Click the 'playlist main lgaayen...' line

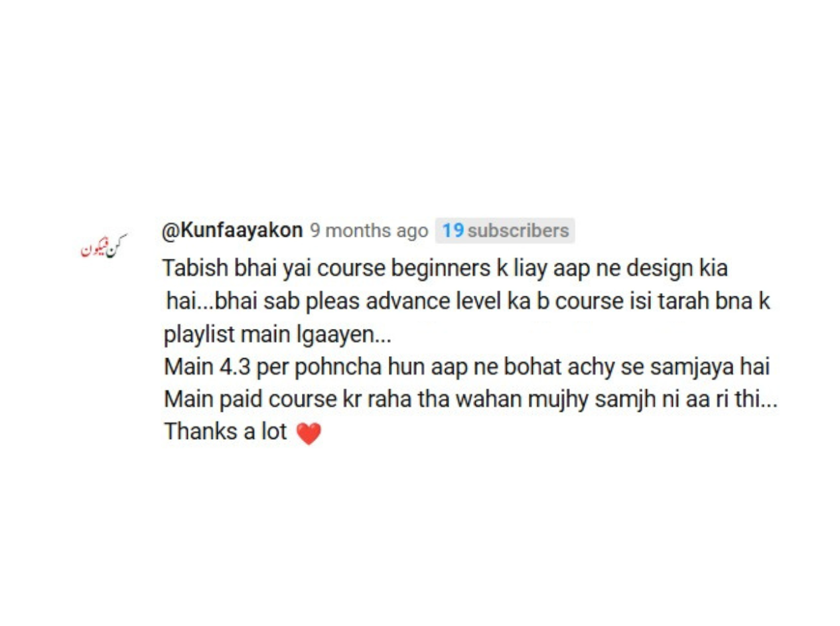[x=277, y=335]
